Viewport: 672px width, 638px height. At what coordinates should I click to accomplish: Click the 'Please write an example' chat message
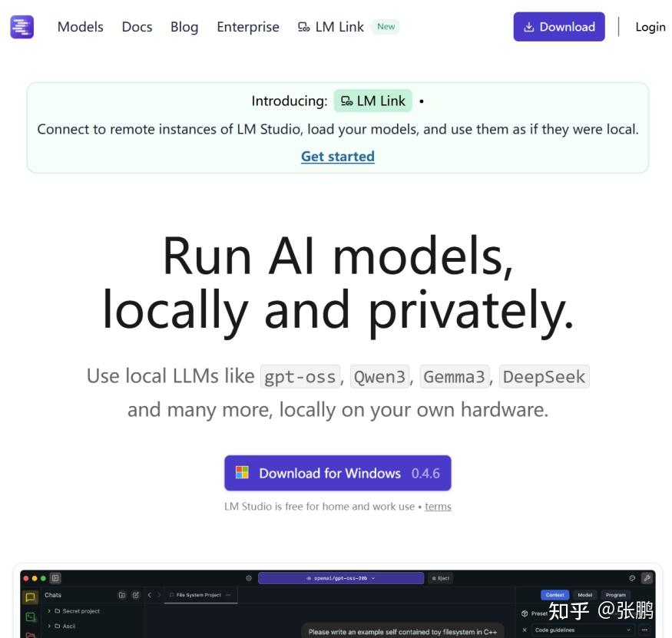(x=402, y=632)
